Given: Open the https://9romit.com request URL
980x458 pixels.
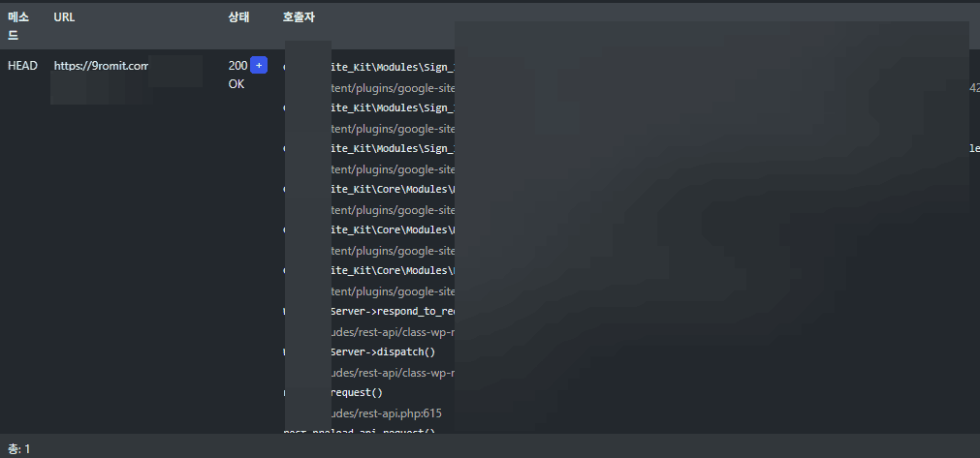Looking at the screenshot, I should pos(101,66).
